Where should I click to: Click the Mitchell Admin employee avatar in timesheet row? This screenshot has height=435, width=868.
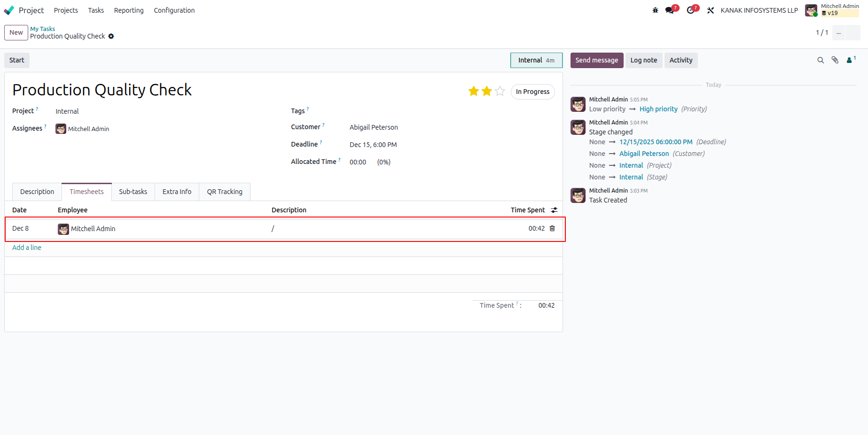tap(63, 229)
